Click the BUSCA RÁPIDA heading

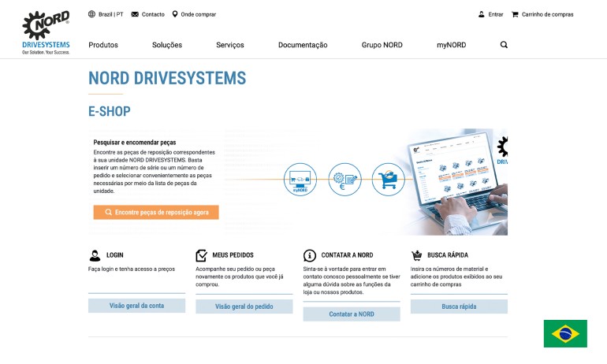coord(448,255)
